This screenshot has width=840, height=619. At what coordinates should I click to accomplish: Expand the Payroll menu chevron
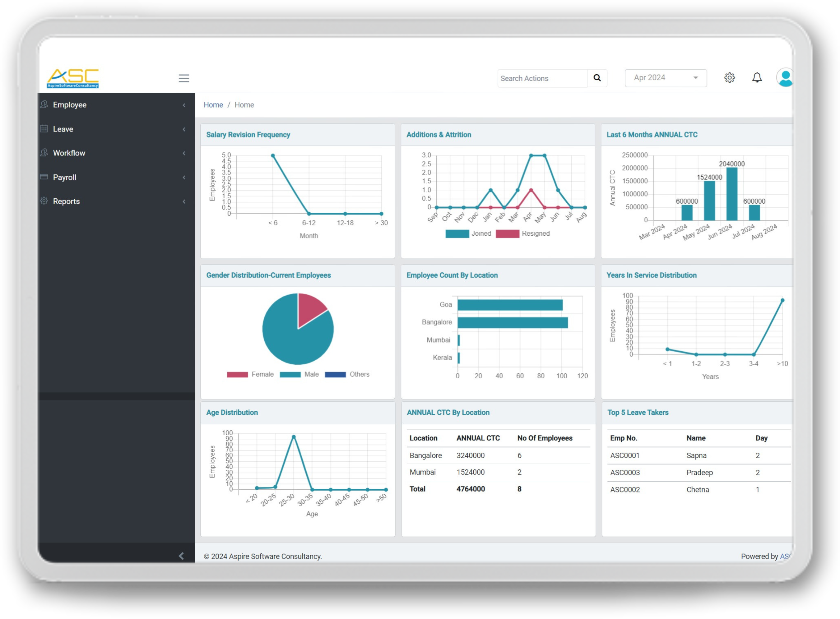[x=184, y=177]
